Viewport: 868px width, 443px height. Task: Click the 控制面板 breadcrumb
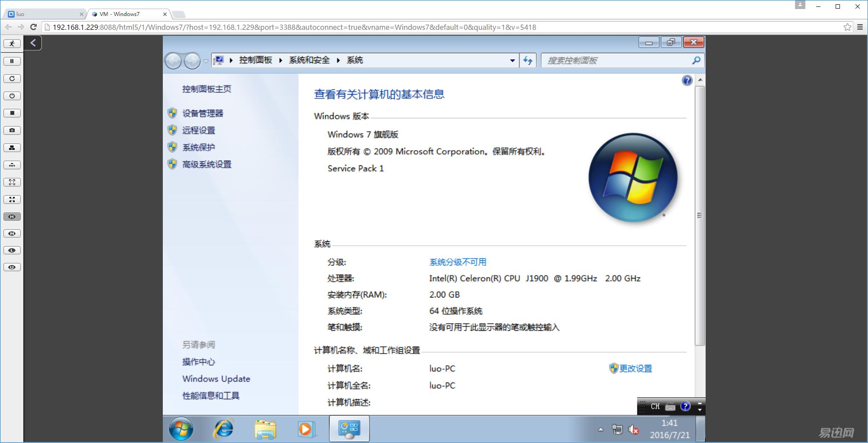click(256, 60)
